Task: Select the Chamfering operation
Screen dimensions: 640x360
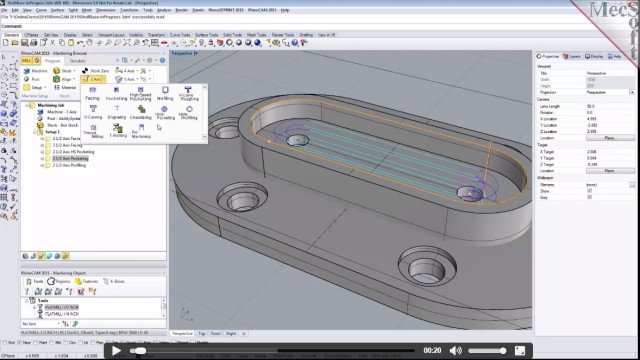Action: pos(141,112)
